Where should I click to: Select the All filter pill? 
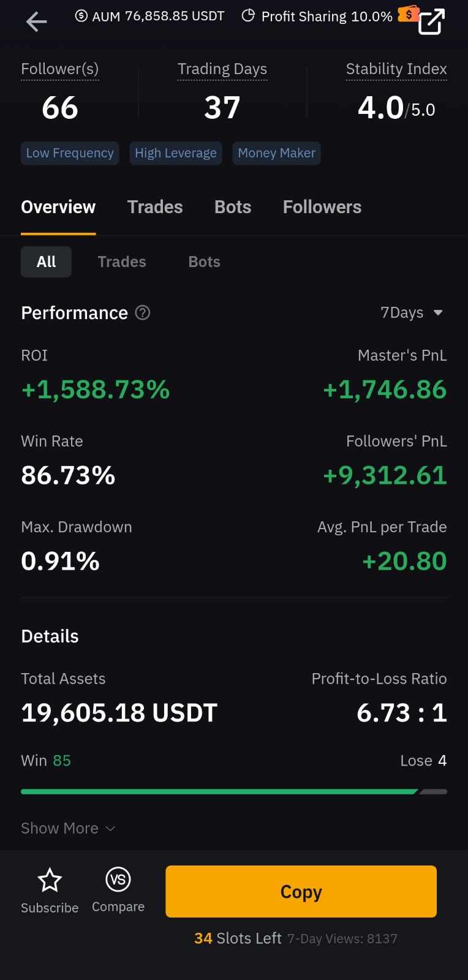point(46,262)
